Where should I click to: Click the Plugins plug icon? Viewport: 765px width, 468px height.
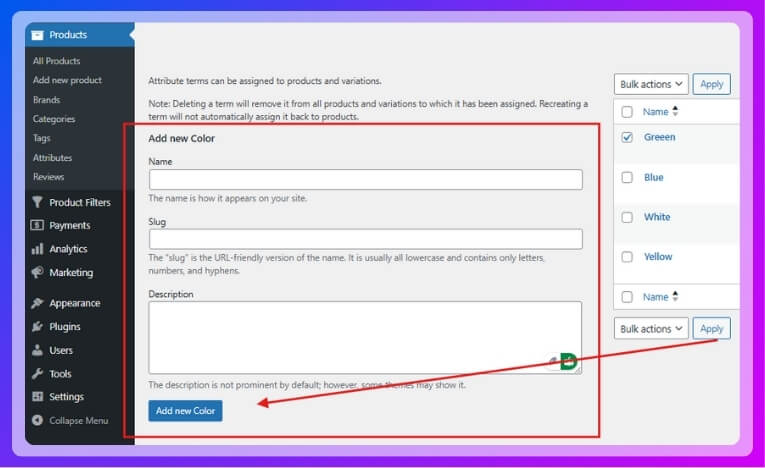[x=38, y=327]
